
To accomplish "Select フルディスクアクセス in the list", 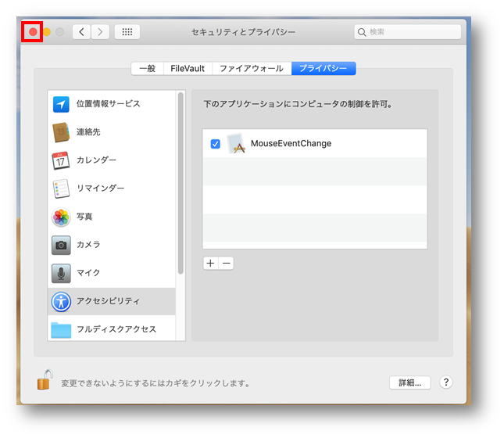I will point(112,328).
